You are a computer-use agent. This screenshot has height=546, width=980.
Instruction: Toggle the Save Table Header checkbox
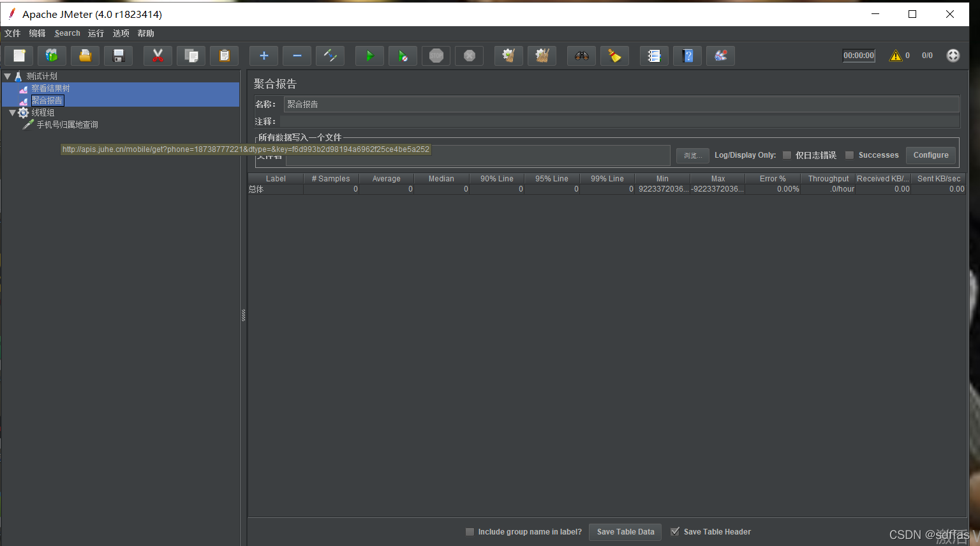675,532
